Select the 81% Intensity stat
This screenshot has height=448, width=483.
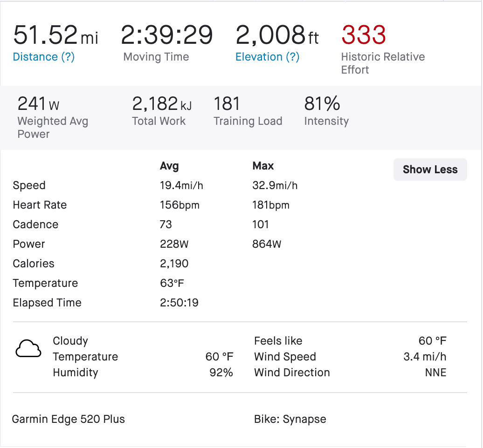point(322,103)
